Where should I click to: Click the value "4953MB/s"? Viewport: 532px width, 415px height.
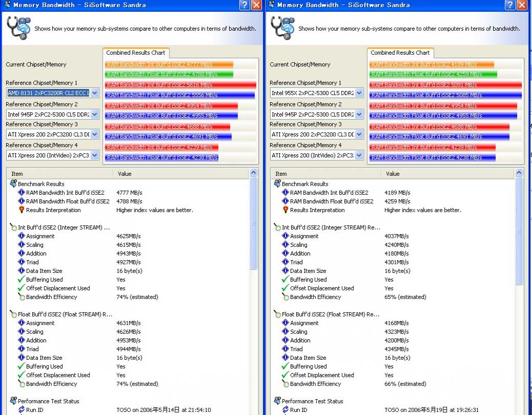[x=128, y=340]
